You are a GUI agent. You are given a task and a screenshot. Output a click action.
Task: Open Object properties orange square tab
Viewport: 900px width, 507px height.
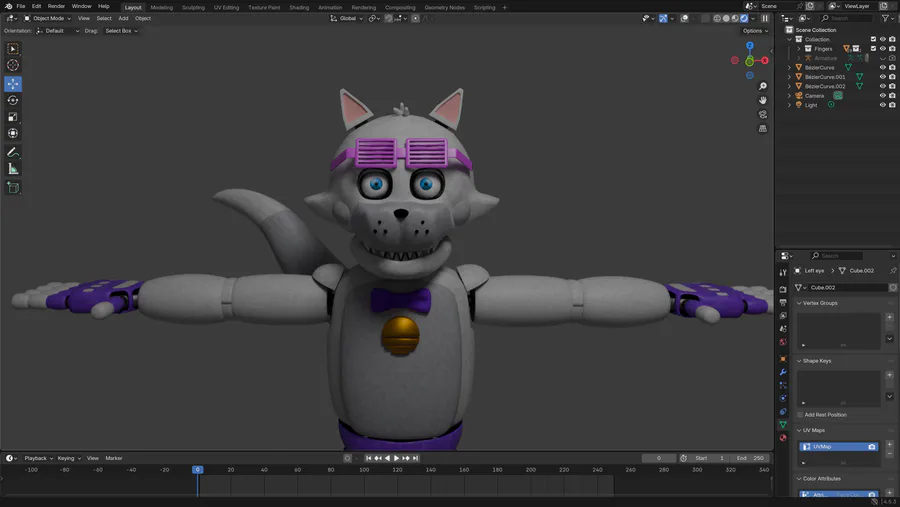click(x=783, y=359)
